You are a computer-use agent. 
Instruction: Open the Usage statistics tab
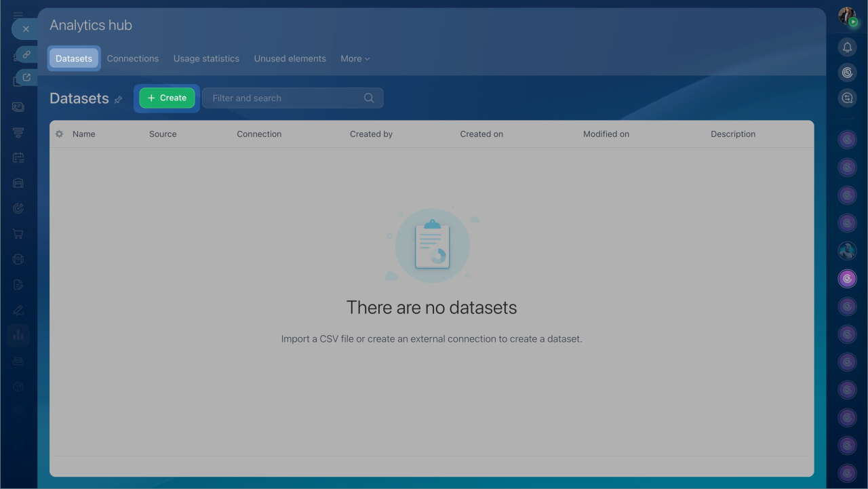(x=206, y=59)
